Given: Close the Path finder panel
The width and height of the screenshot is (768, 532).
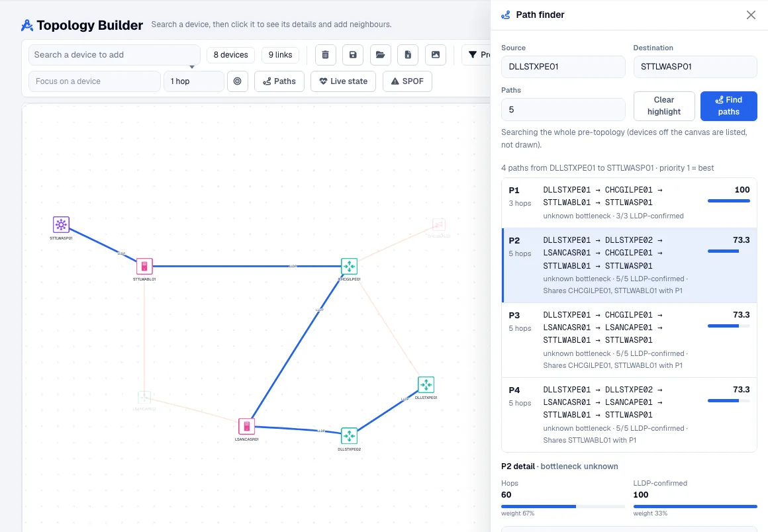Looking at the screenshot, I should 751,15.
